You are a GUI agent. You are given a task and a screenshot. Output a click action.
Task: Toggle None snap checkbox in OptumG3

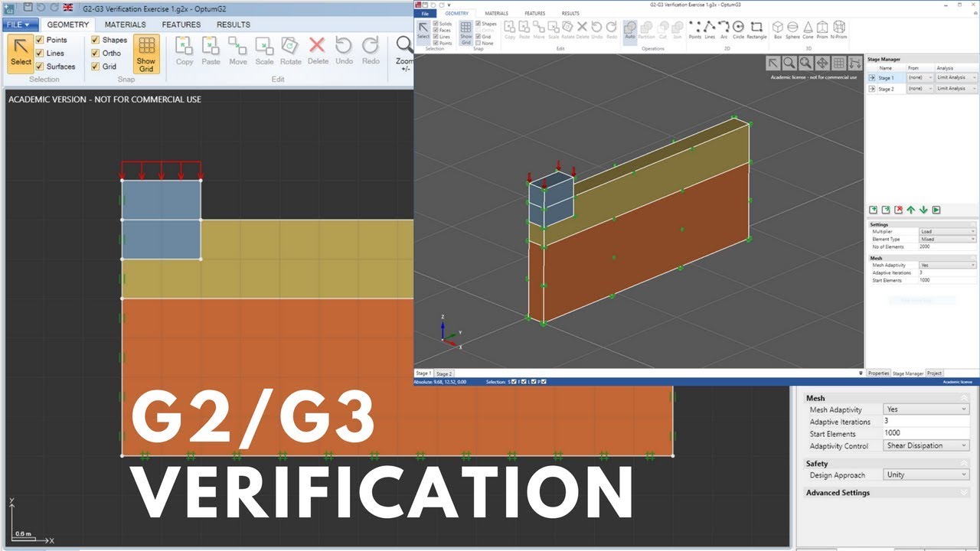(x=479, y=43)
